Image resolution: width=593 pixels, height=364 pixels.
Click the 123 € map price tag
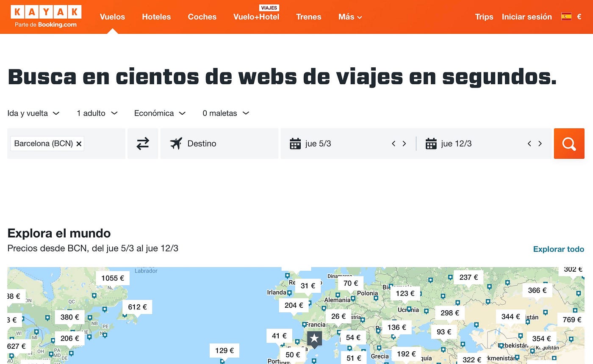click(x=405, y=293)
